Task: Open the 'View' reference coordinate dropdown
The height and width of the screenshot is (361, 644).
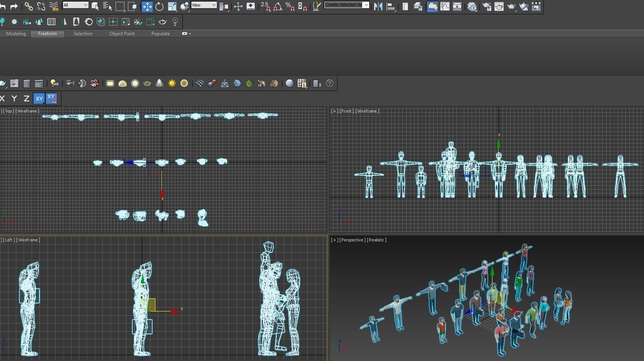Action: (x=204, y=5)
